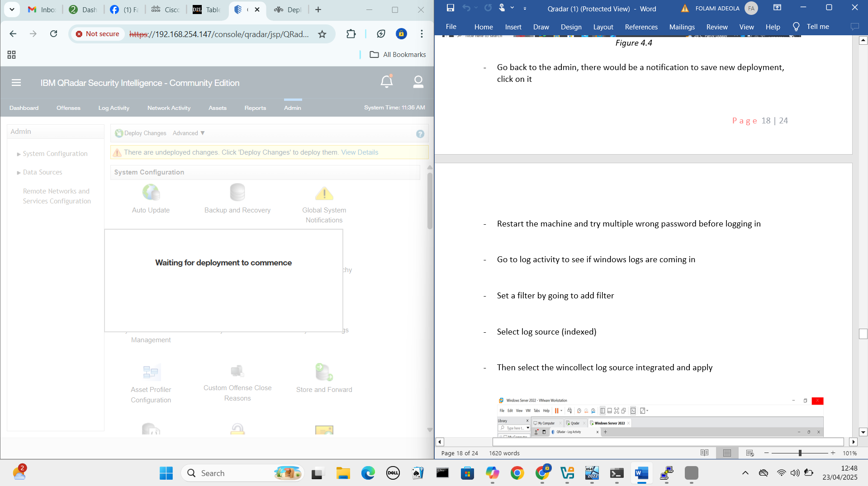Open Word Review ribbon tab
This screenshot has height=486, width=868.
[x=717, y=27]
